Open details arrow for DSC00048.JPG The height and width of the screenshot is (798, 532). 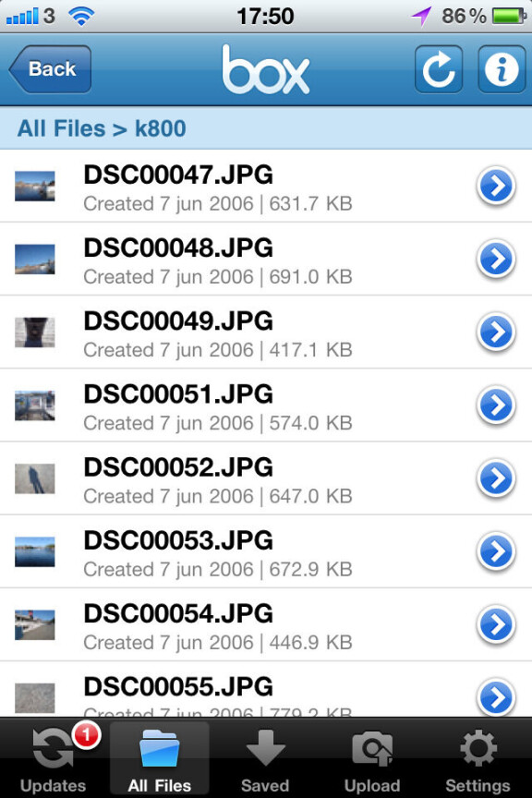496,259
